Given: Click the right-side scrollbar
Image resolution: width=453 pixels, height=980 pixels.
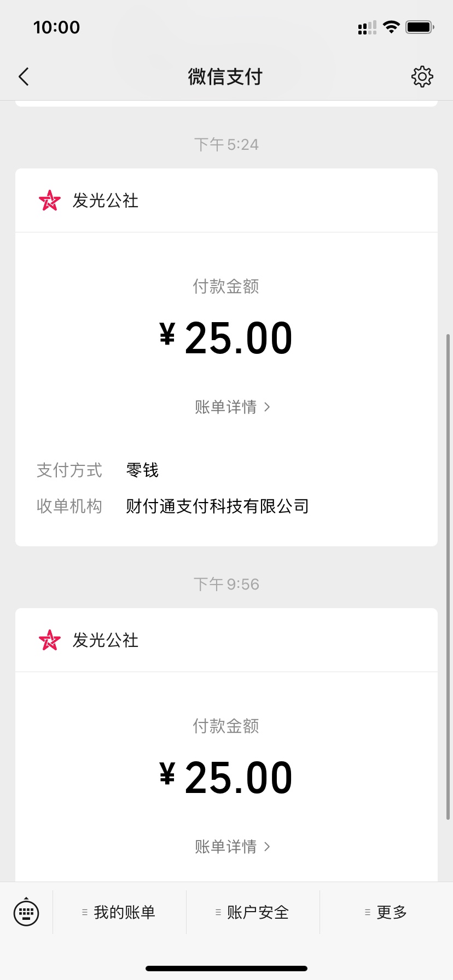Looking at the screenshot, I should point(448,574).
